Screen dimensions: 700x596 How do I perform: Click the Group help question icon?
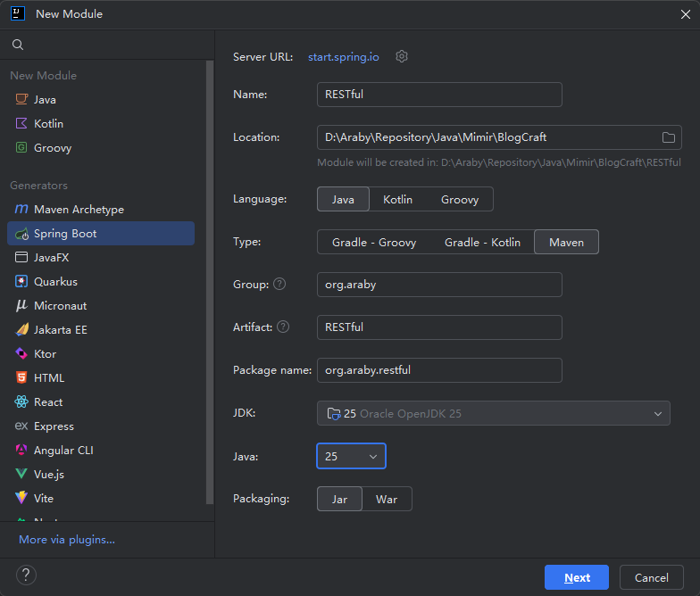279,284
